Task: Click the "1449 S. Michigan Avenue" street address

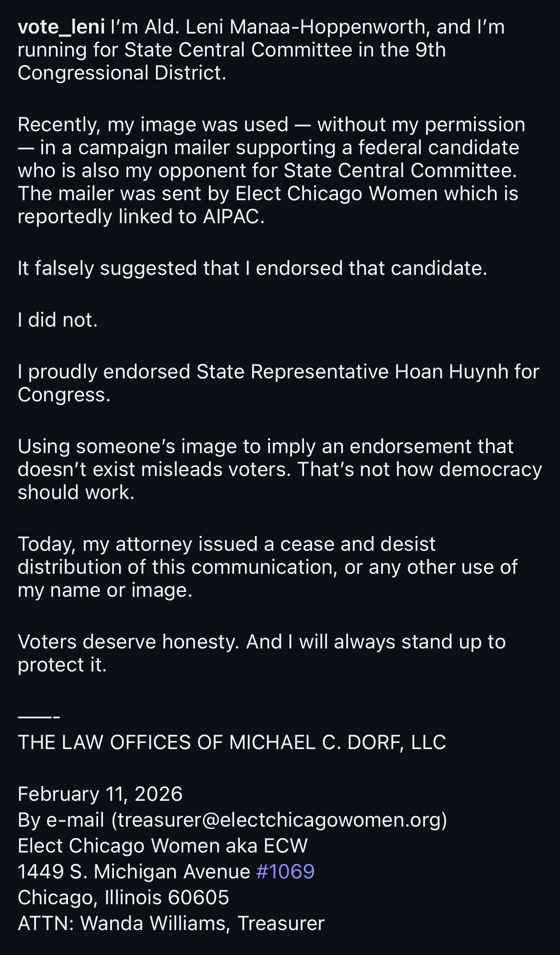Action: [134, 871]
